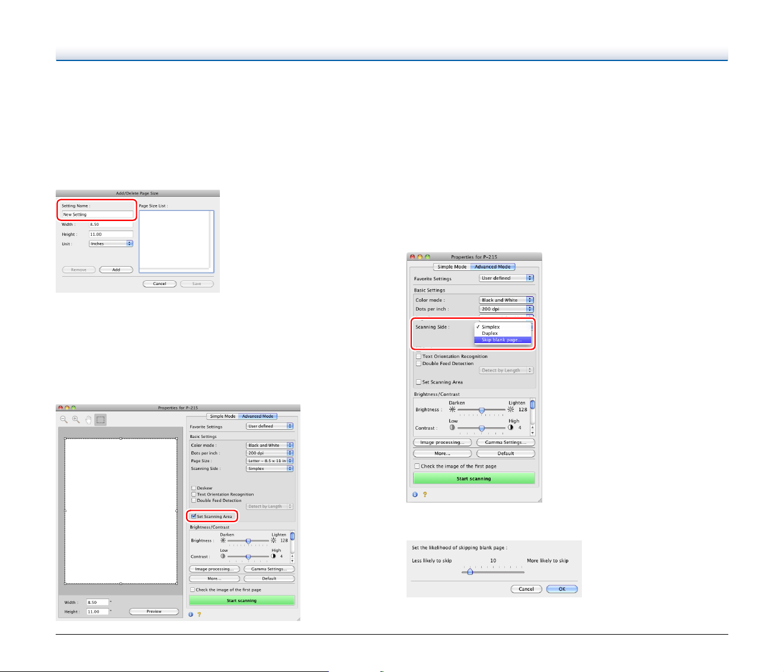Screen dimensions: 784x672
Task: Click Setting Name field showing New Setting
Action: point(98,215)
